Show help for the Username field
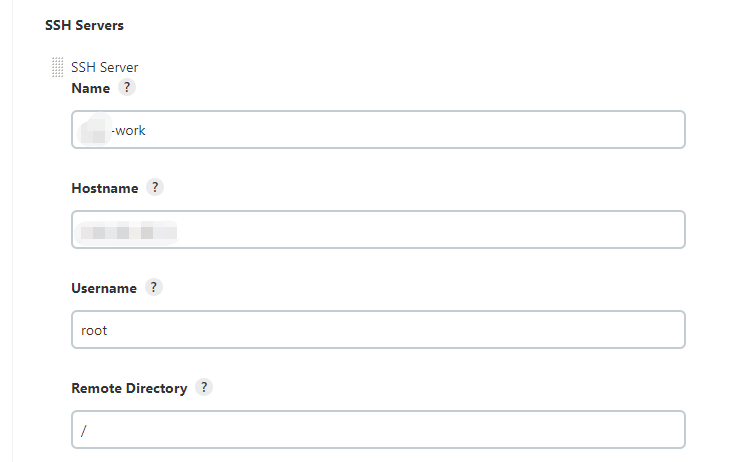The height and width of the screenshot is (462, 729). tap(153, 287)
